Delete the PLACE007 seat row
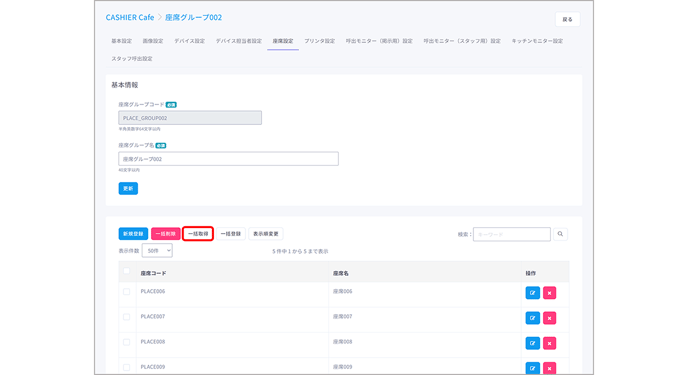This screenshot has width=688, height=375. click(549, 318)
